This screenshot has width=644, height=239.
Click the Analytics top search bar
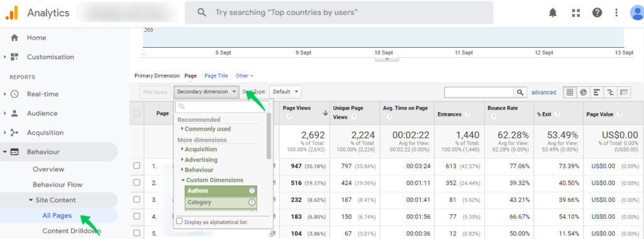pyautogui.click(x=339, y=13)
